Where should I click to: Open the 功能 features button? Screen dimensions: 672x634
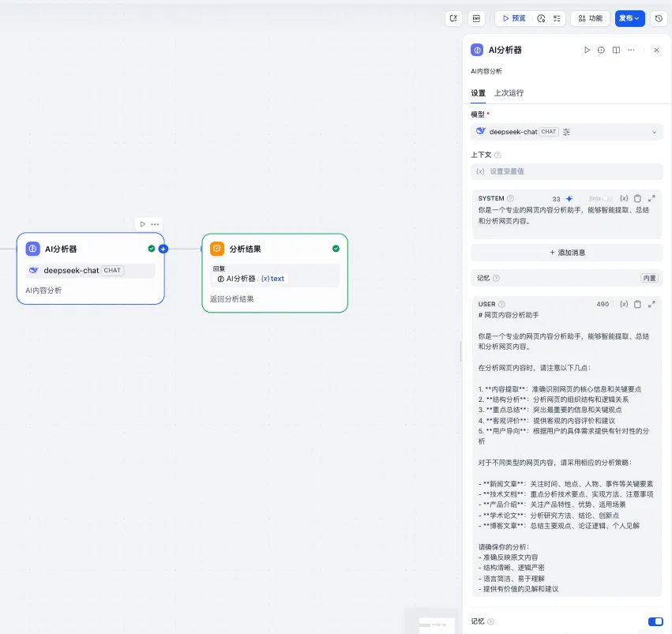tap(590, 18)
